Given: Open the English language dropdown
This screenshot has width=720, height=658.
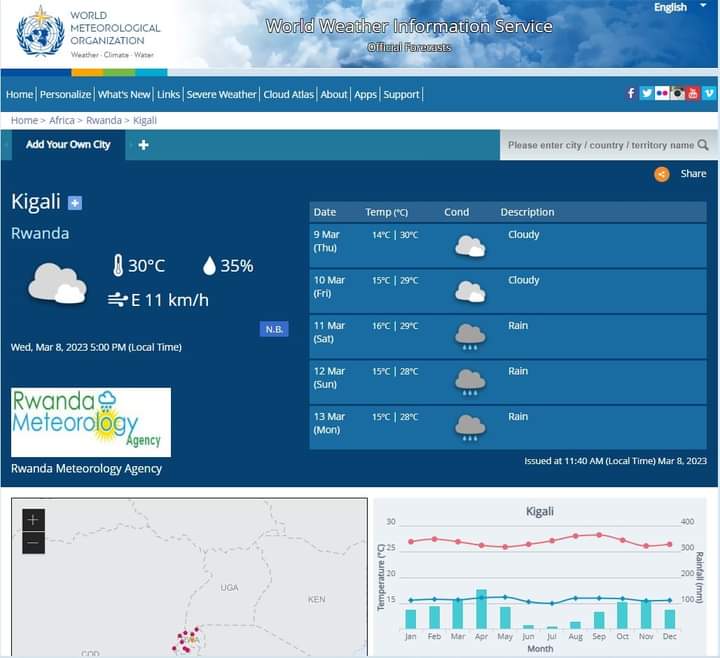Looking at the screenshot, I should (x=676, y=8).
